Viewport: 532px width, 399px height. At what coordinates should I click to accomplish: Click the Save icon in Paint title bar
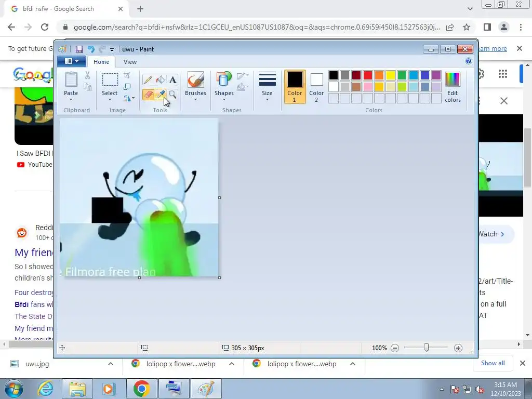tap(79, 49)
